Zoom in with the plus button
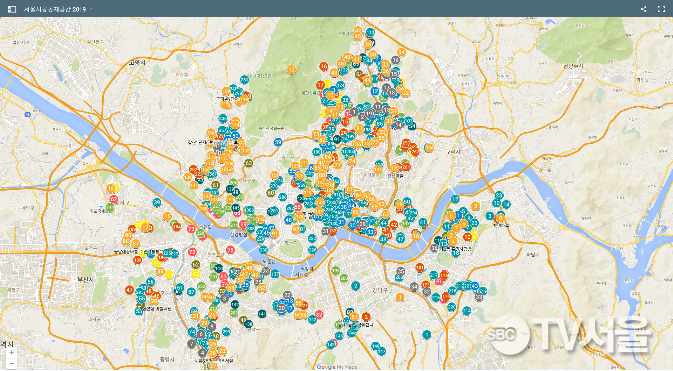 (x=11, y=353)
